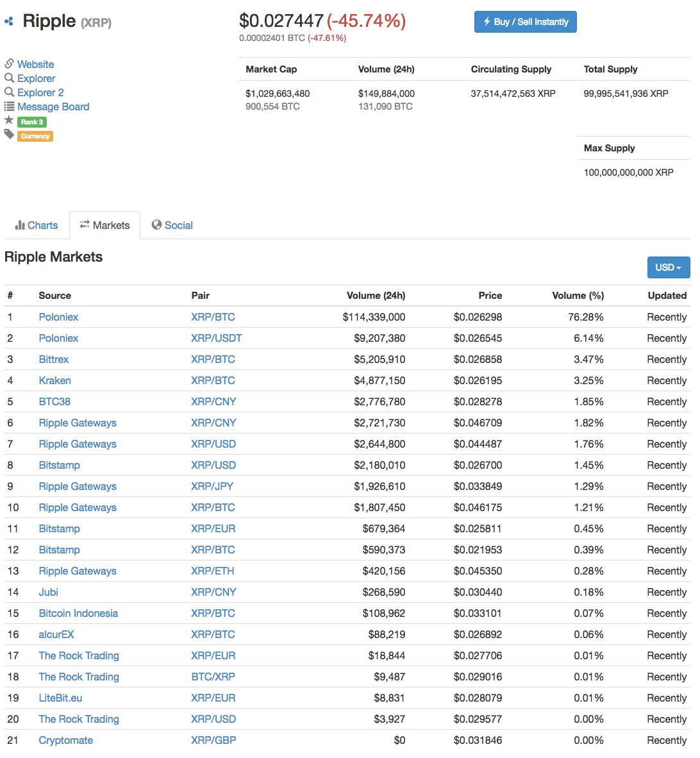The image size is (700, 758).
Task: Open the Bittrex source link
Action: 54,360
